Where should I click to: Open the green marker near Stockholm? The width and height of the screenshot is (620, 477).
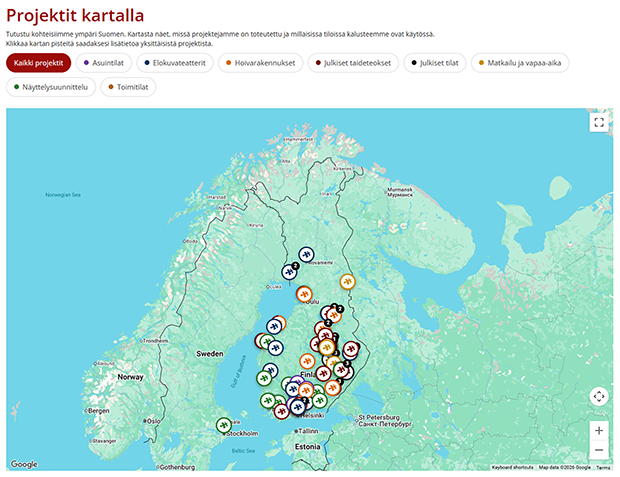(224, 425)
